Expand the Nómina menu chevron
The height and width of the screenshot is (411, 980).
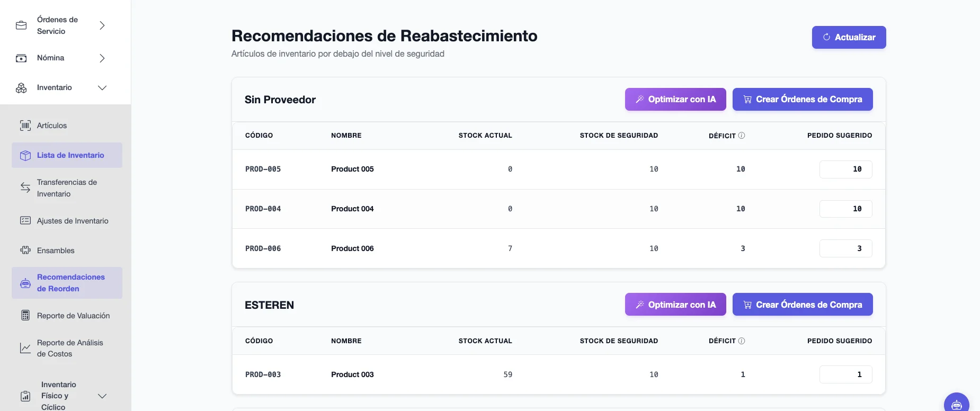tap(102, 58)
